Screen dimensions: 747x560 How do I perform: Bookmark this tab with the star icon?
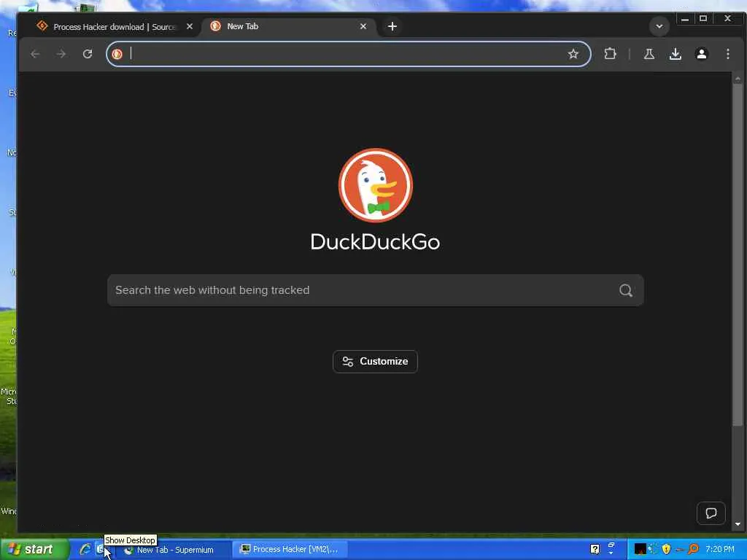[x=573, y=54]
